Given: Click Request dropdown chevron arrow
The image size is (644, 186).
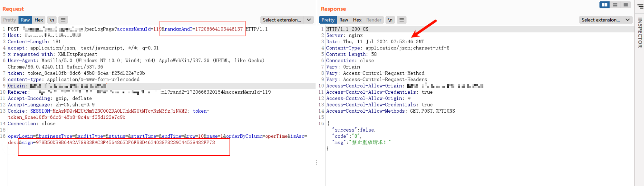Looking at the screenshot, I should coord(309,20).
